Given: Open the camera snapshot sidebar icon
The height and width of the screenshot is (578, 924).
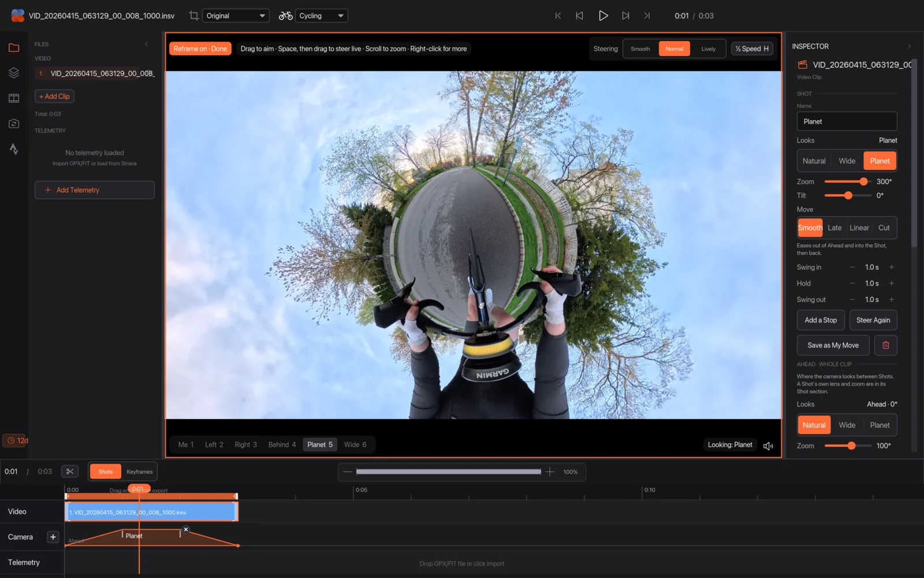Looking at the screenshot, I should (14, 124).
